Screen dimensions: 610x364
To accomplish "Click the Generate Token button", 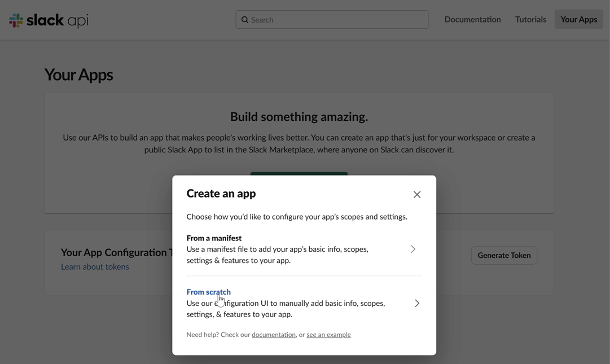I will [x=504, y=255].
